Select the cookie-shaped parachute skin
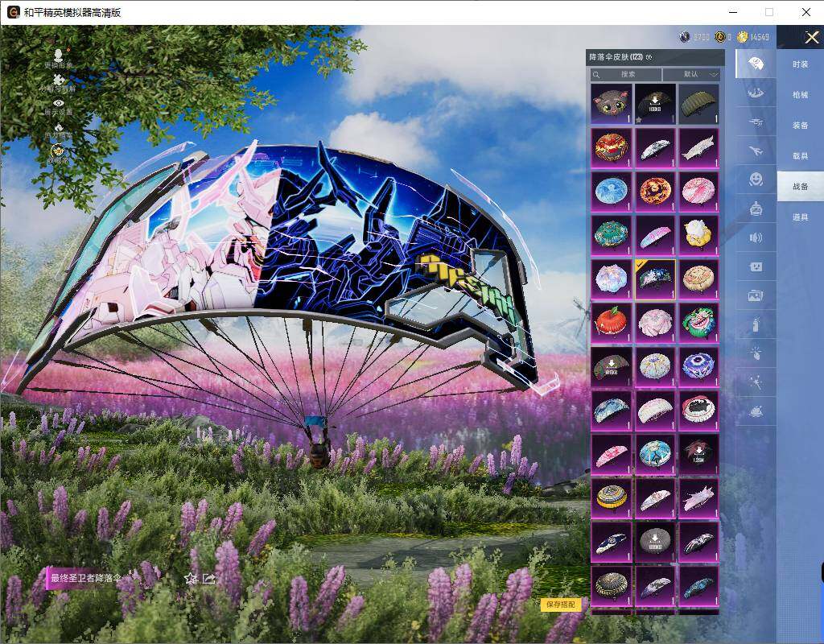 698,279
